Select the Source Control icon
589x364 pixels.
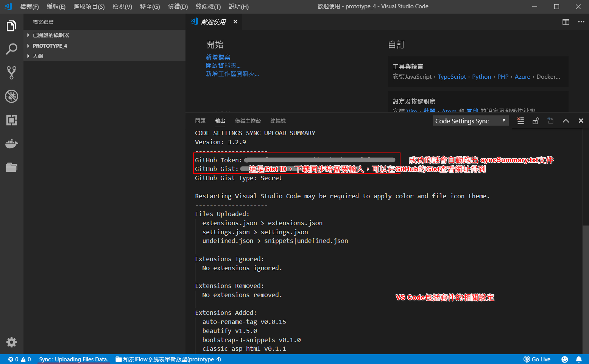11,72
